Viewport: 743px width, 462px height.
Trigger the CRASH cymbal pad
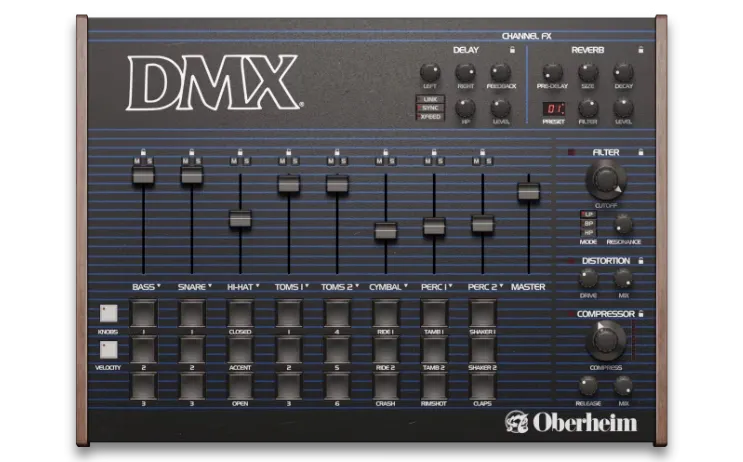(x=385, y=385)
